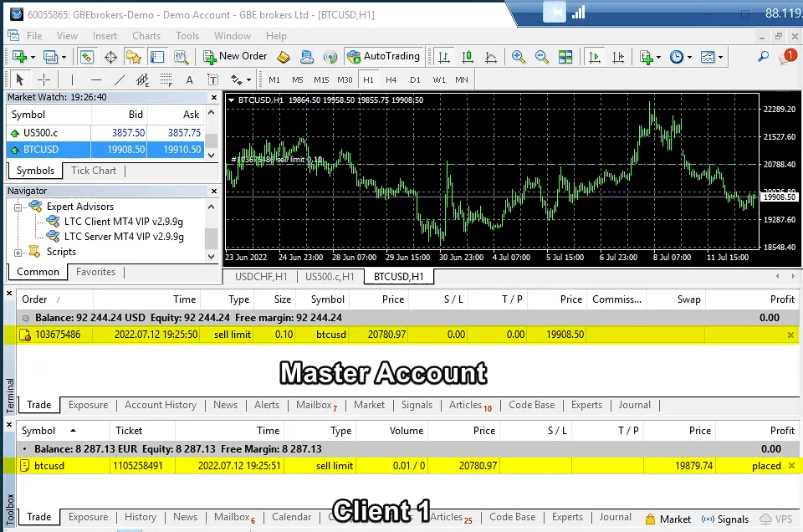Toggle the Auto Scroll chart icon

coord(595,57)
